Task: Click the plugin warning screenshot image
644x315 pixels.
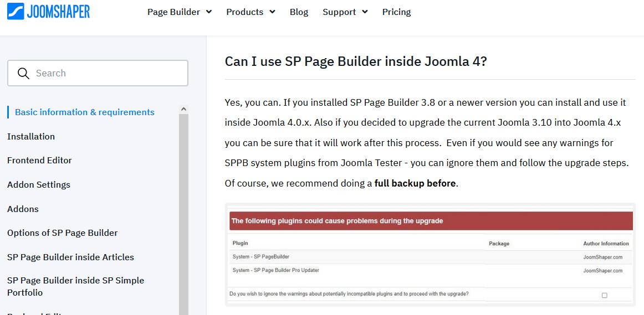Action: point(430,255)
